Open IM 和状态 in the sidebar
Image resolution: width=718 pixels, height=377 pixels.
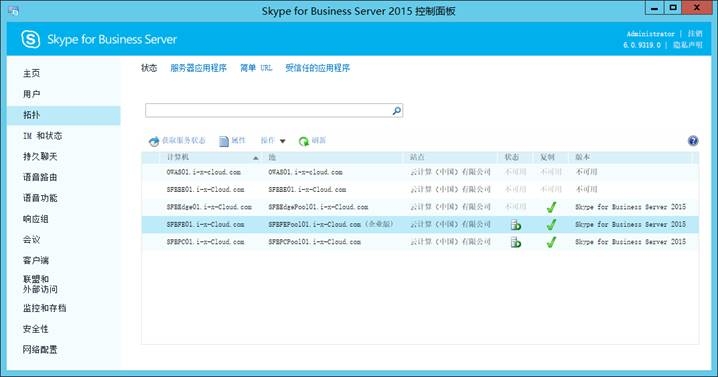[x=43, y=136]
